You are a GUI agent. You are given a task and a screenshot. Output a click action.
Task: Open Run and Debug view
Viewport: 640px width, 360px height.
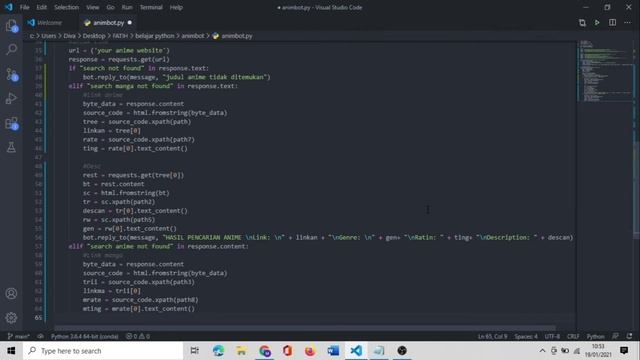[x=11, y=98]
